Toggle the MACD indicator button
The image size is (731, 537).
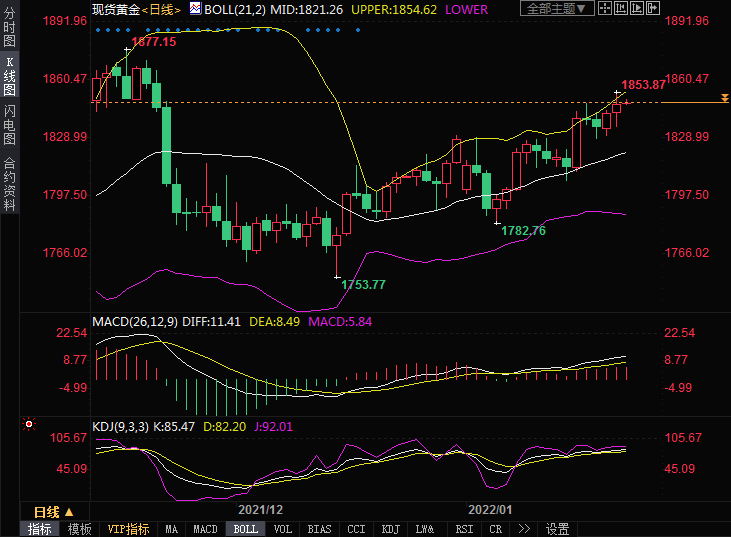[x=205, y=529]
